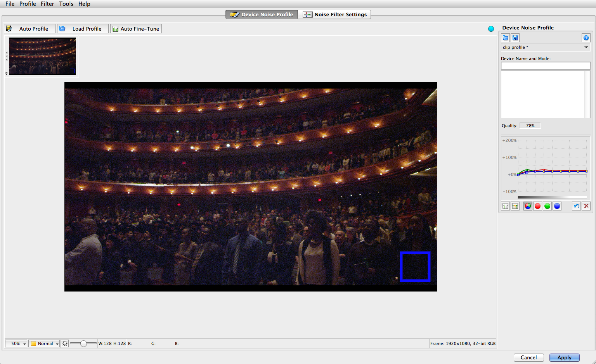The height and width of the screenshot is (364, 596).
Task: Click the first noise graph display icon
Action: [505, 206]
